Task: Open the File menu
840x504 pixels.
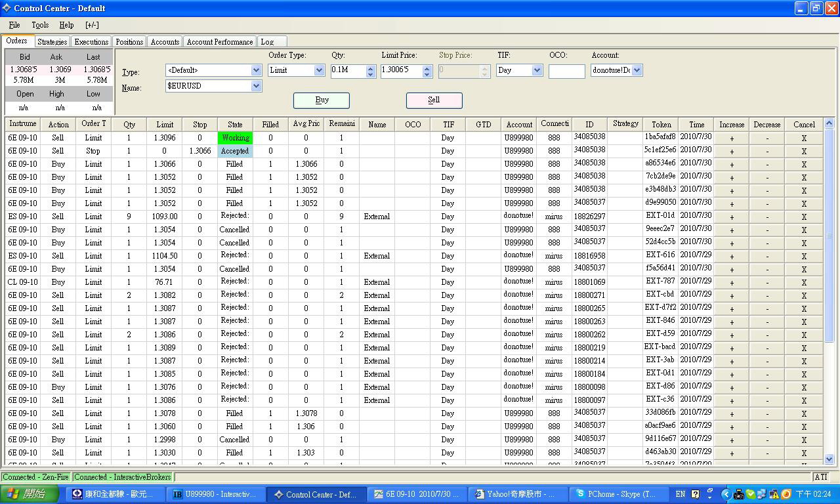Action: [x=14, y=25]
